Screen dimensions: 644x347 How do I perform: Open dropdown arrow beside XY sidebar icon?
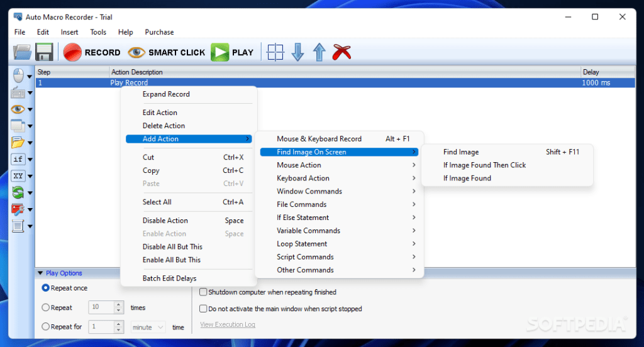[x=30, y=176]
